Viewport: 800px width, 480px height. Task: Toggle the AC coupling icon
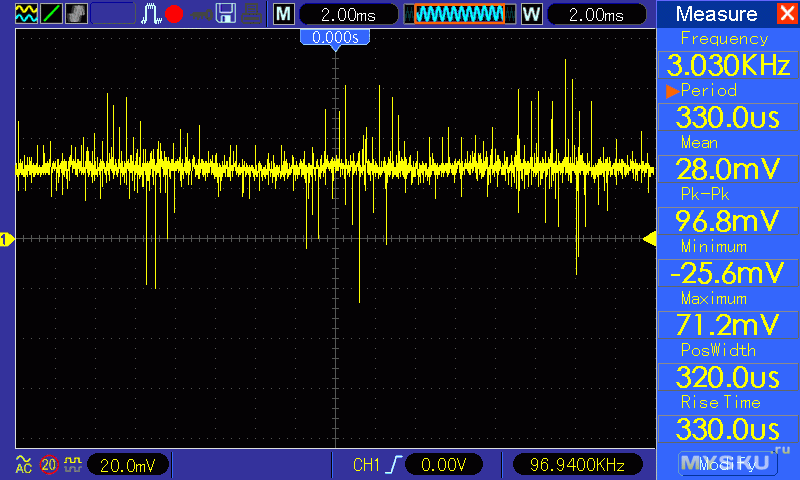[x=23, y=464]
